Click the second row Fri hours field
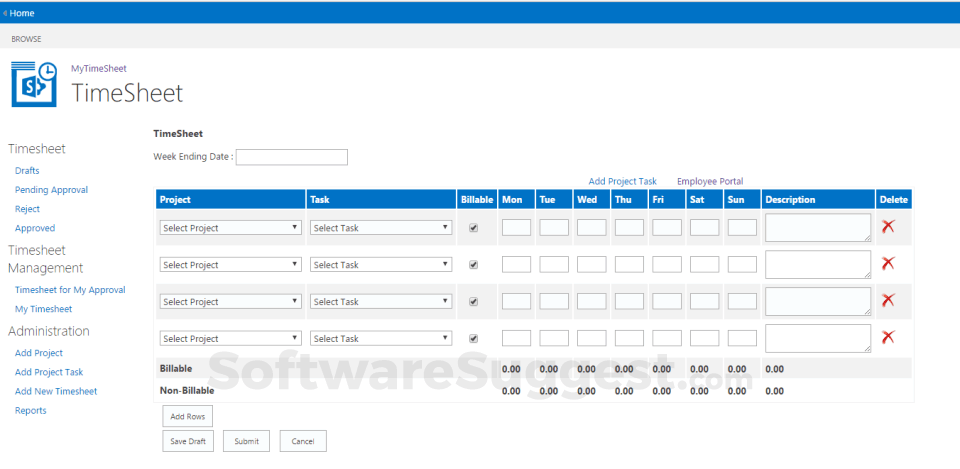The image size is (960, 469). click(x=667, y=265)
